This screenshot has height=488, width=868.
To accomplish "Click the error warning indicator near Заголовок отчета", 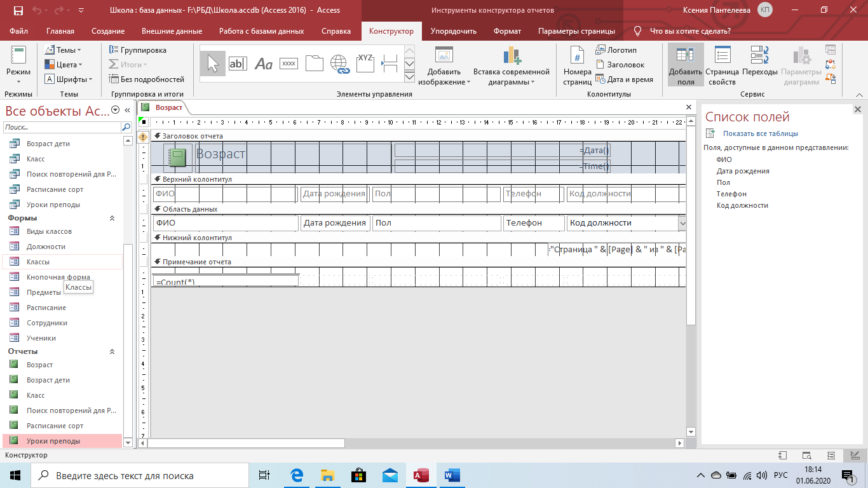I will 144,137.
